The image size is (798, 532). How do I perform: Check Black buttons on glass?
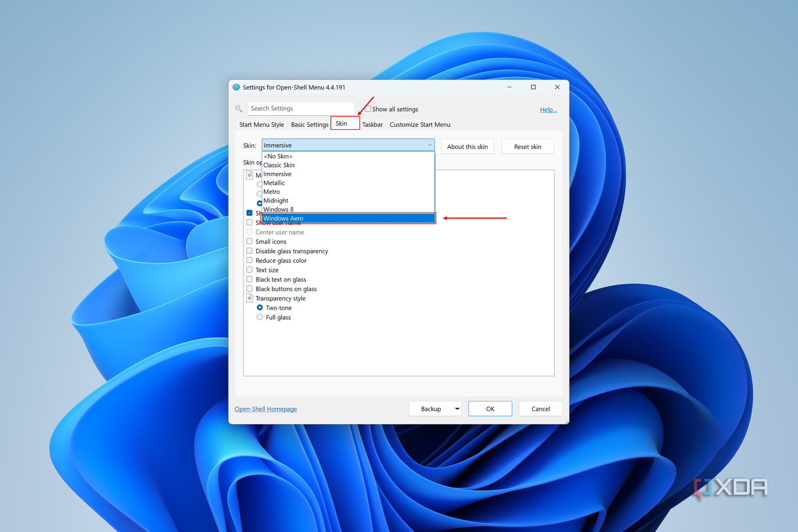point(250,288)
